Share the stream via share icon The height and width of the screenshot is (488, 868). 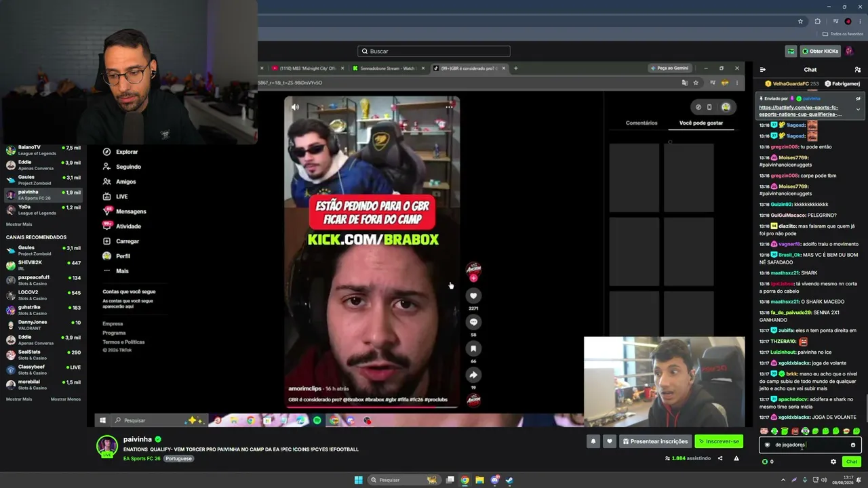(720, 458)
